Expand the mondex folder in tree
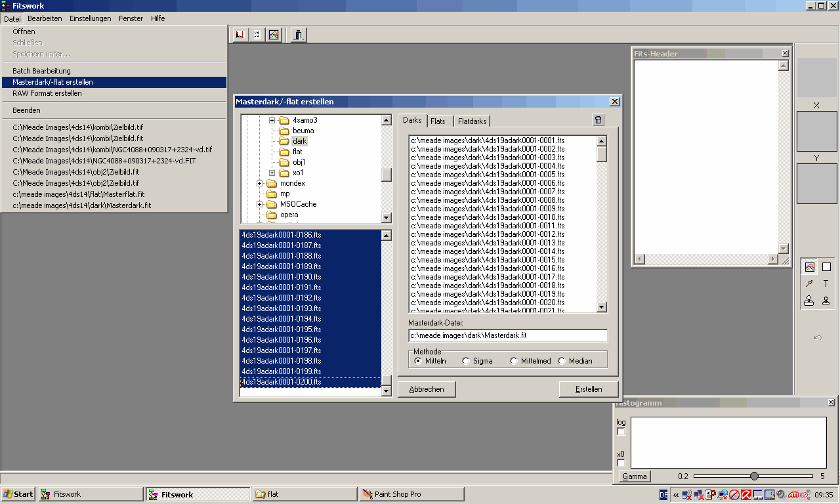 (x=260, y=183)
